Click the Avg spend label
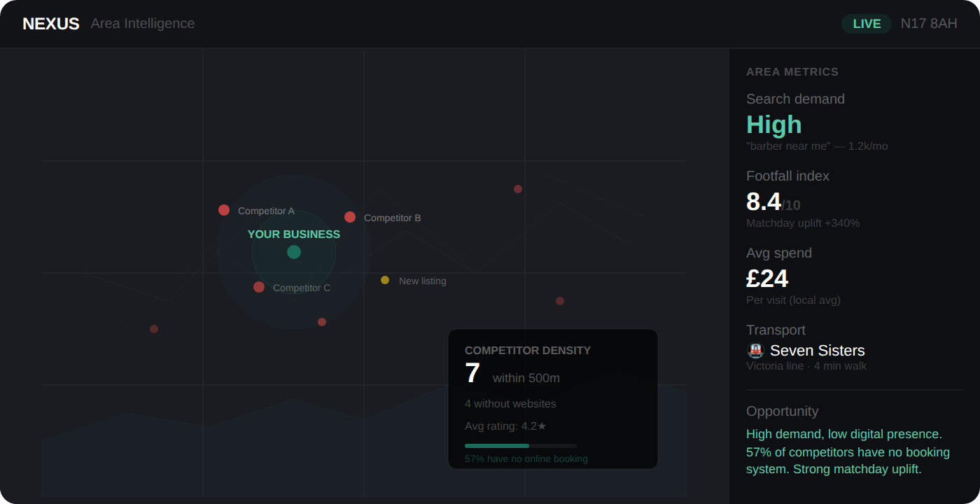 tap(779, 253)
